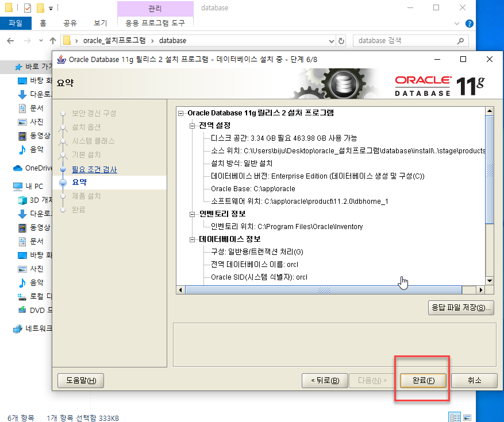Screen dimensions: 504x422
Task: Open 로컬 디스크 drive in navigation pane
Action: click(34, 296)
